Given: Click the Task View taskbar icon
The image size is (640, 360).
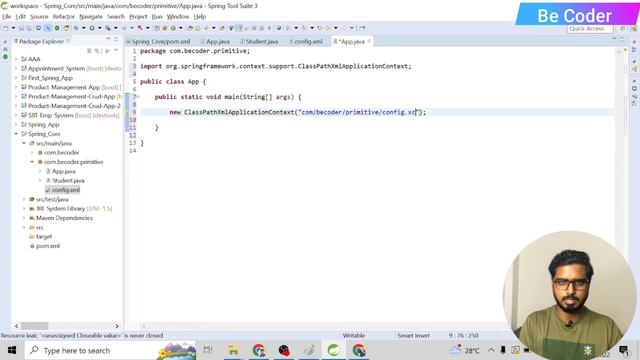Looking at the screenshot, I should (x=208, y=350).
